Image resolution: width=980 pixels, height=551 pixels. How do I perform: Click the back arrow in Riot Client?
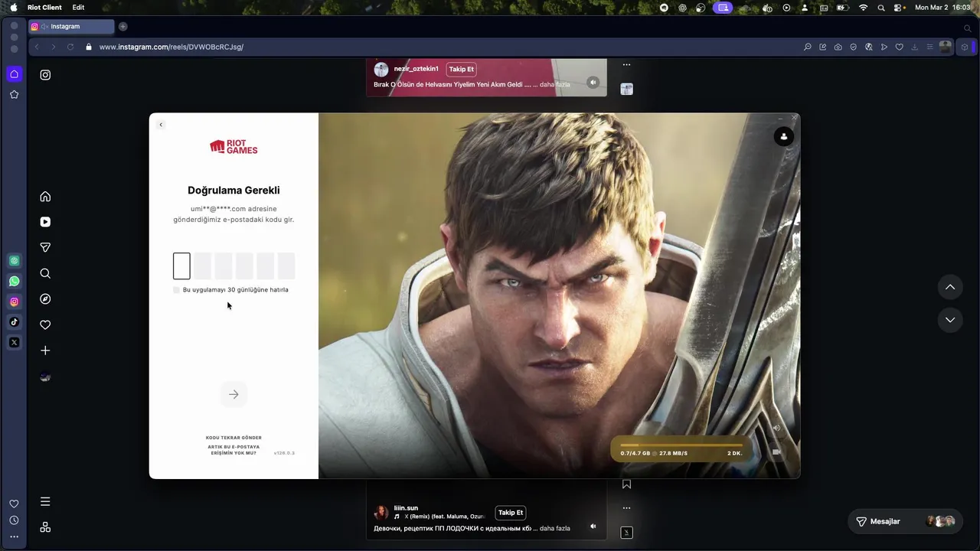[x=160, y=125]
